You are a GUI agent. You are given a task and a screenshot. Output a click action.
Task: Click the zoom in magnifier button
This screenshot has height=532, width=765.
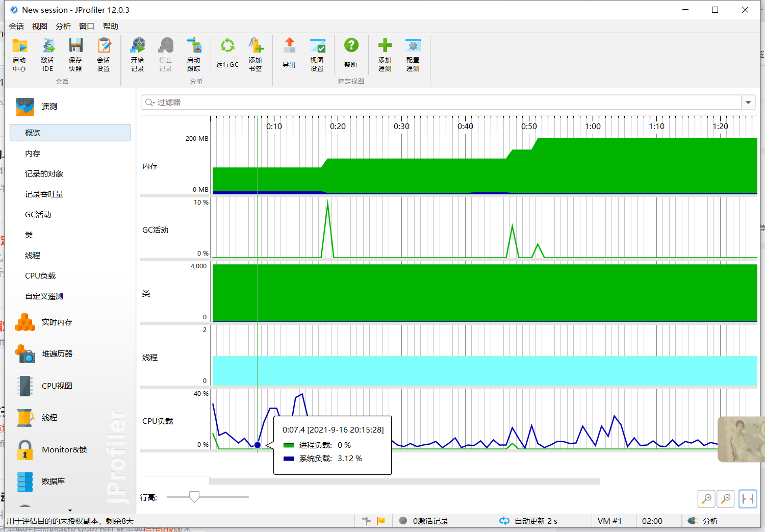(x=706, y=498)
